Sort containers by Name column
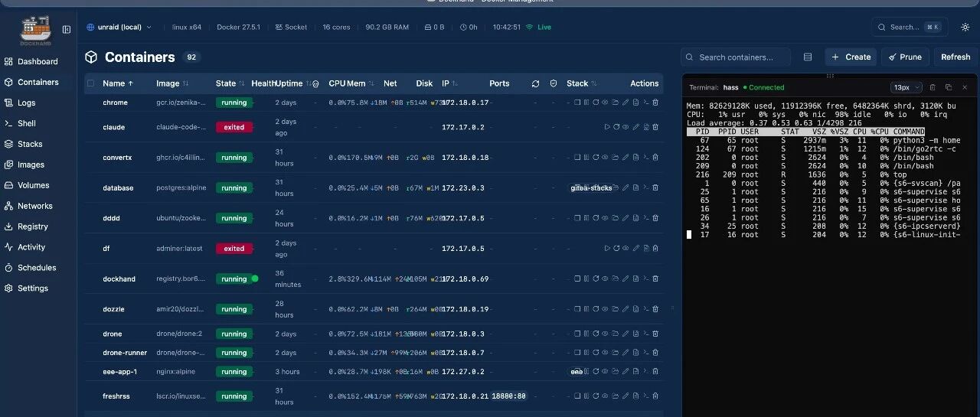Image resolution: width=980 pixels, height=417 pixels. click(117, 83)
